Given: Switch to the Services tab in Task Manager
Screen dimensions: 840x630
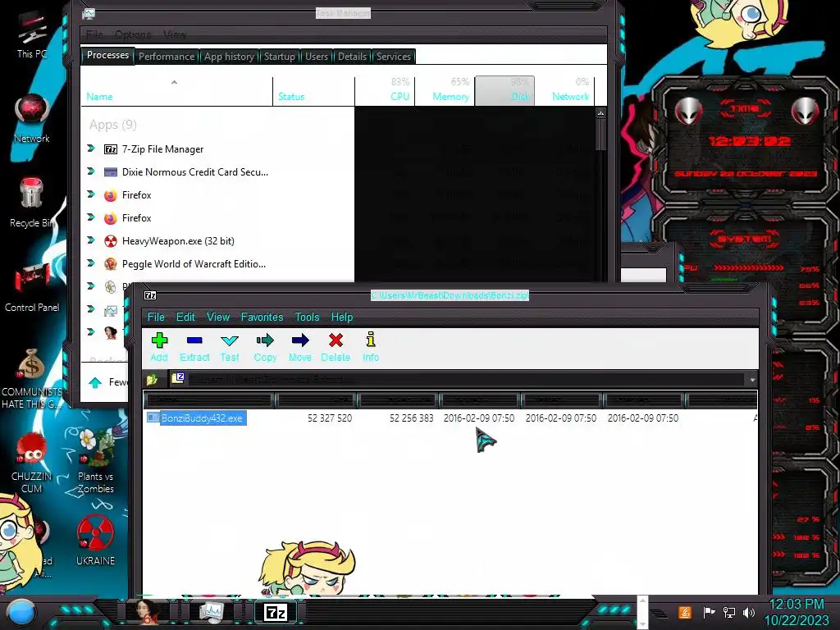Looking at the screenshot, I should point(393,57).
